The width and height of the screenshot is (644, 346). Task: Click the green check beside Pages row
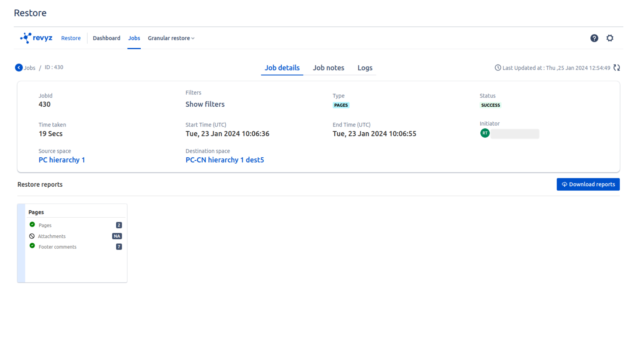[x=32, y=224]
